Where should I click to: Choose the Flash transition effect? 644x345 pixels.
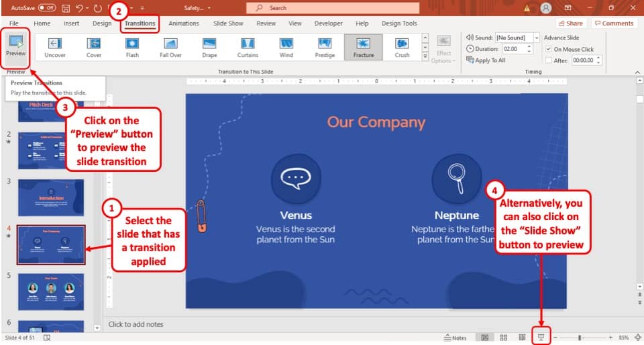132,48
